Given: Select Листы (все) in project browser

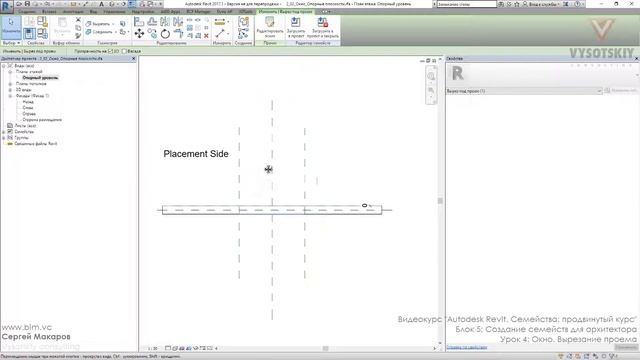Looking at the screenshot, I should 25,126.
